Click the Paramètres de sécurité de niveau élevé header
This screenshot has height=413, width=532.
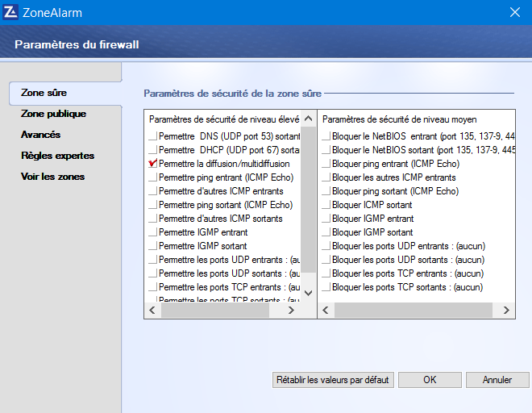click(224, 119)
